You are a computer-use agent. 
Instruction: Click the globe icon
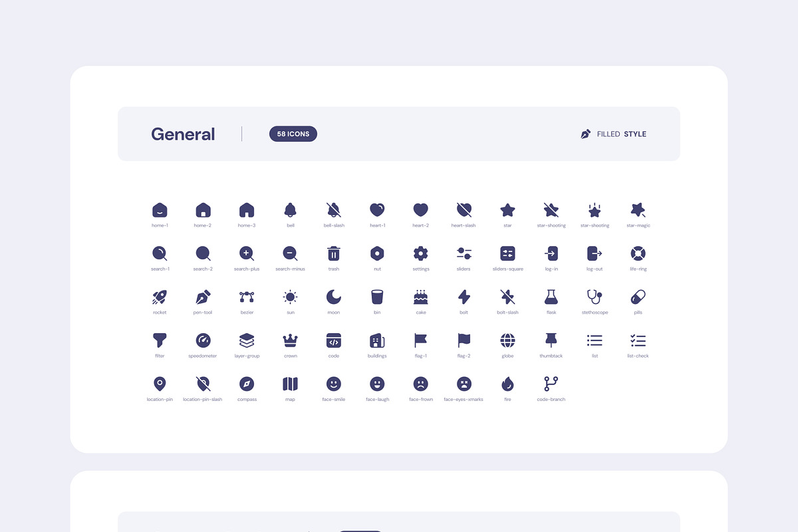tap(507, 340)
